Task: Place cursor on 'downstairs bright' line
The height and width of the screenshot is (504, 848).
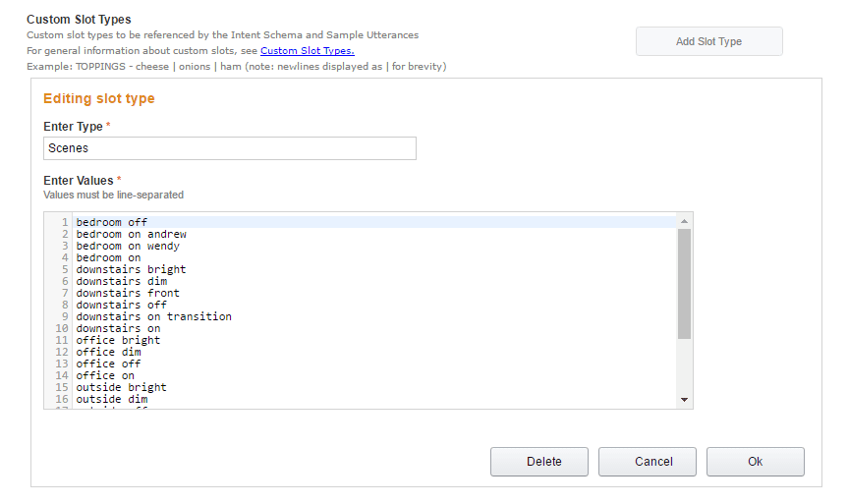Action: [x=131, y=269]
